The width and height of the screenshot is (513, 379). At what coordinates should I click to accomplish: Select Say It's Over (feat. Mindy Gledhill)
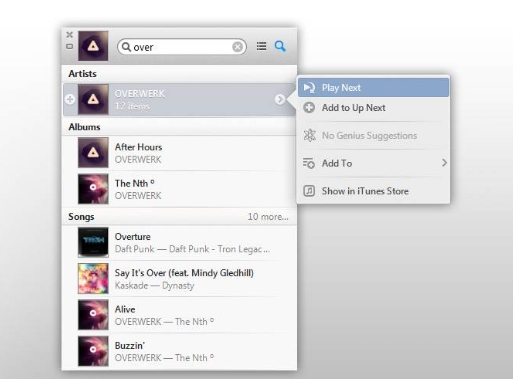(x=179, y=279)
